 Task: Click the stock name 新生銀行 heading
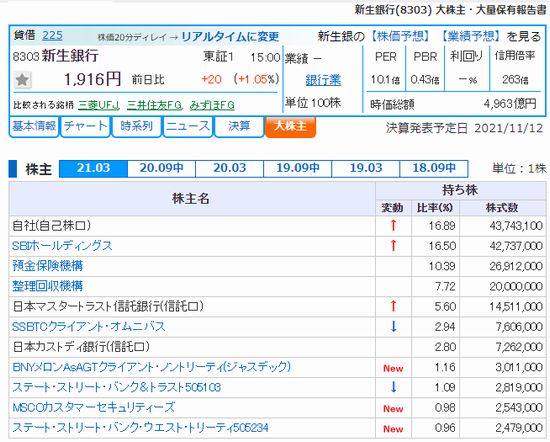click(70, 56)
